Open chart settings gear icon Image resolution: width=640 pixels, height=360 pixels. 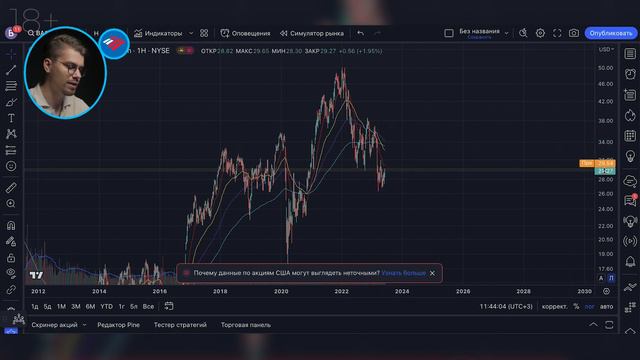pos(540,33)
